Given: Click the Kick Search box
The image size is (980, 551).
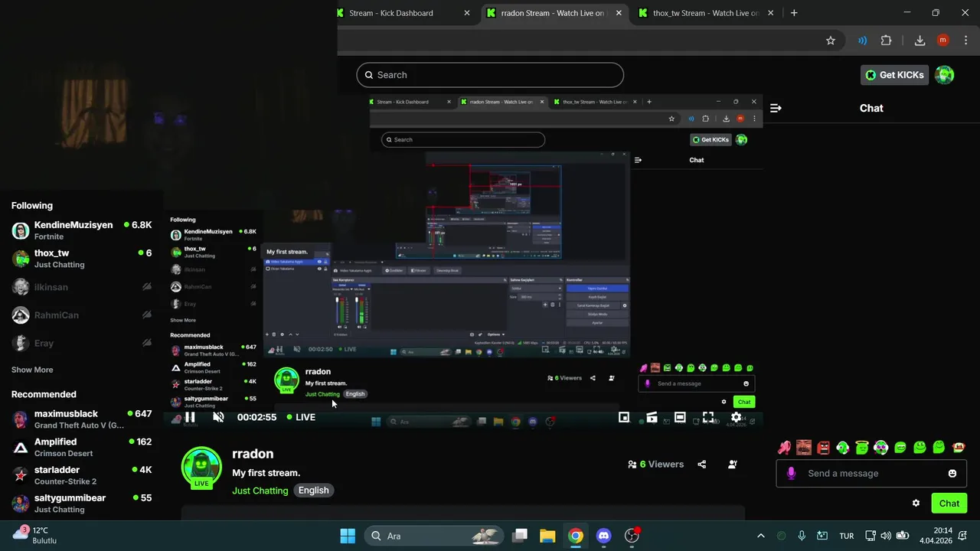Looking at the screenshot, I should 490,75.
